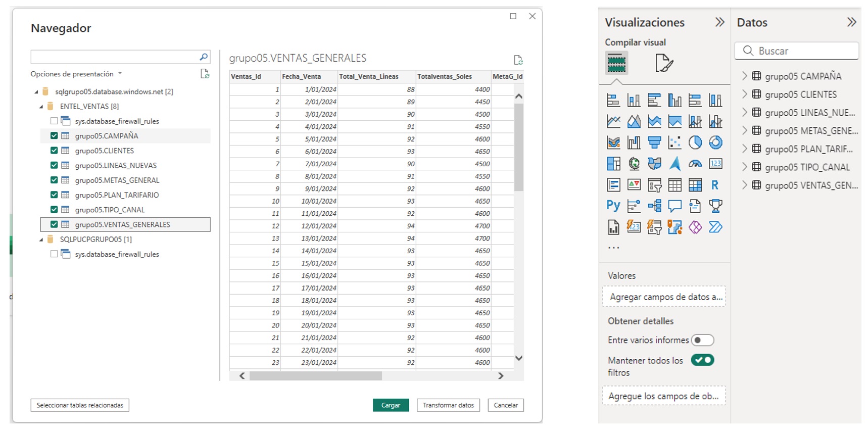Switch to the Build visual fields tab
The image size is (868, 429).
tap(616, 63)
